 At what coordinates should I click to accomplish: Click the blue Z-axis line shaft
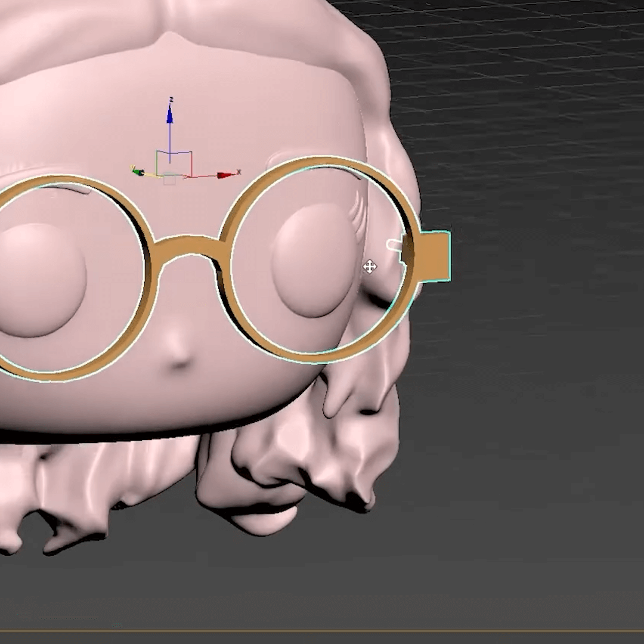(x=170, y=140)
